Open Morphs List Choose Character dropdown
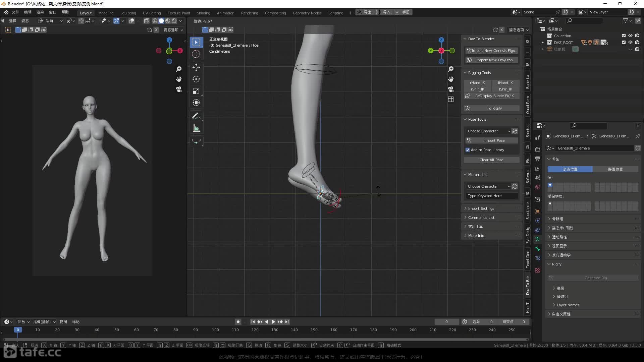 (488, 186)
